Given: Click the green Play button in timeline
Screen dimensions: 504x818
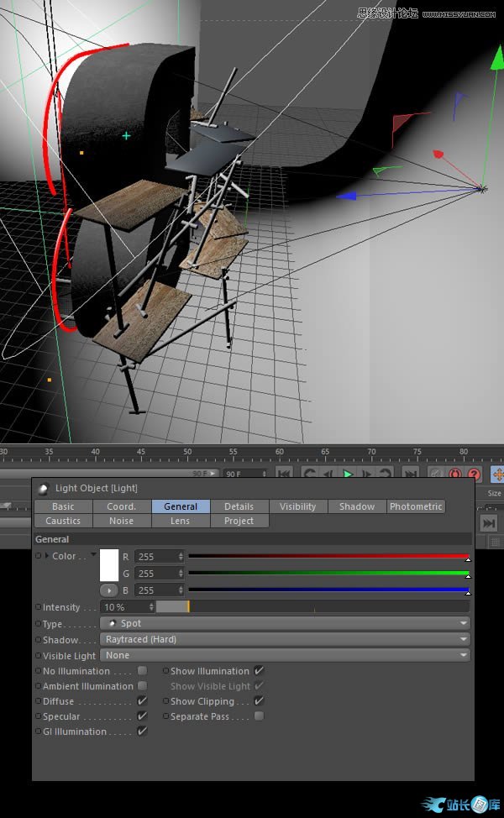Looking at the screenshot, I should point(348,475).
